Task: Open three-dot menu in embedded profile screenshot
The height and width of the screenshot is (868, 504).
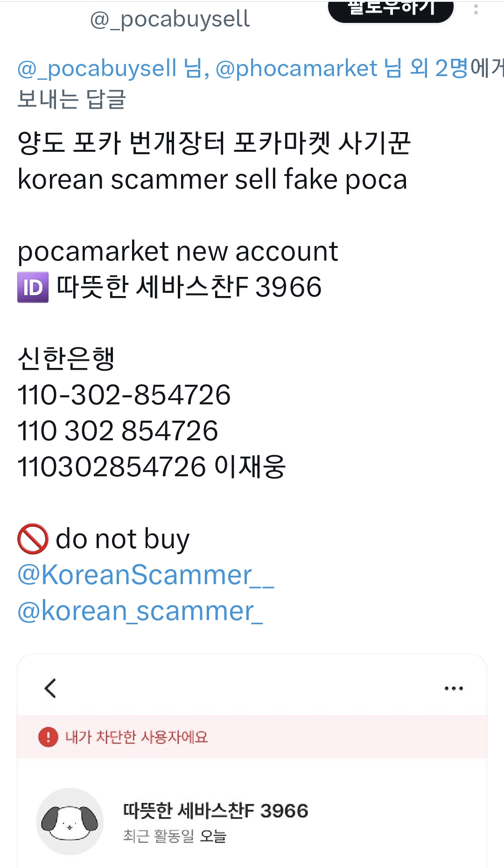Action: (x=454, y=688)
